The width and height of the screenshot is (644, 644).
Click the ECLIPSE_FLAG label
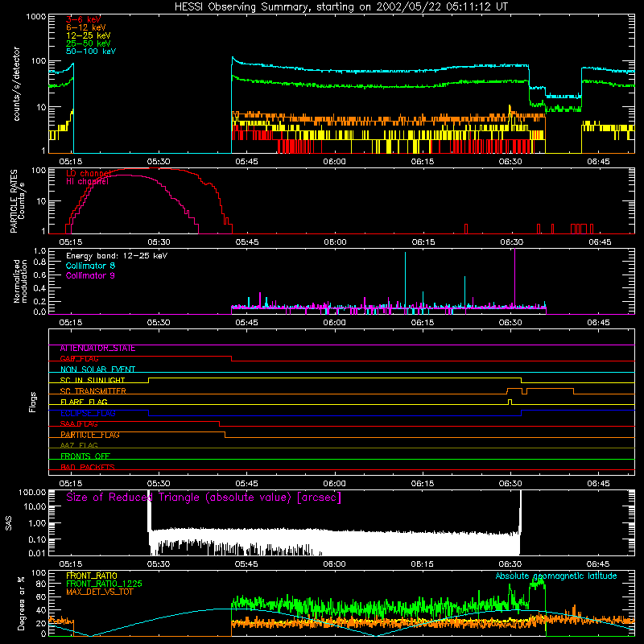tap(88, 413)
